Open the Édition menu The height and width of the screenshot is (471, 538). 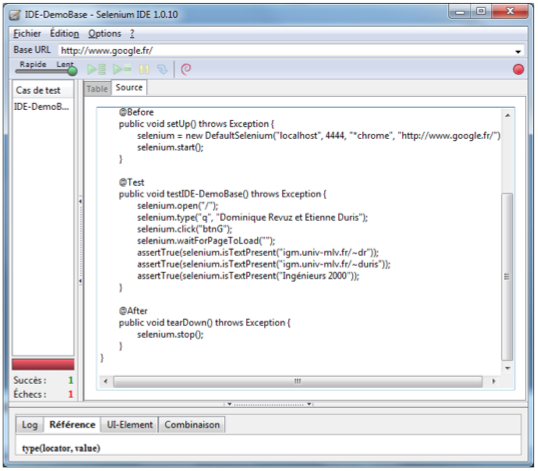point(65,34)
